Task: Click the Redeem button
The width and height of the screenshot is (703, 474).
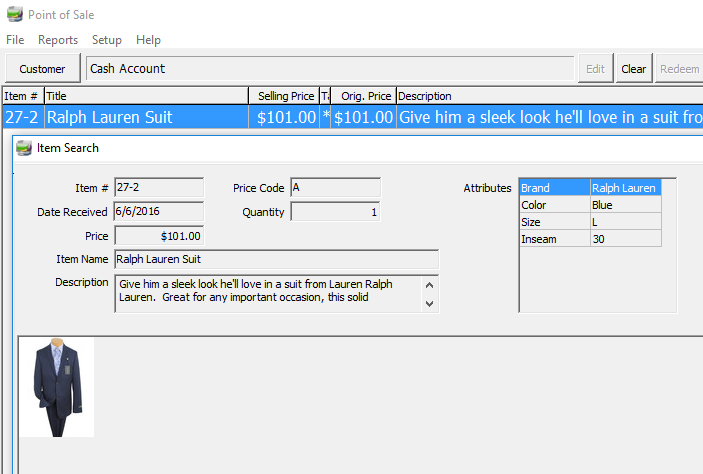Action: (x=679, y=69)
